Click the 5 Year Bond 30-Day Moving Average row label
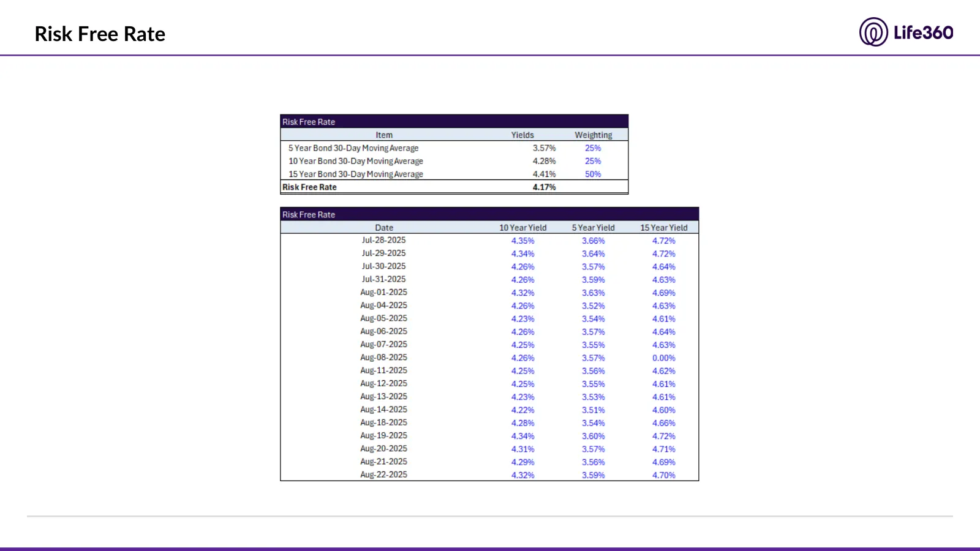Viewport: 980px width, 551px height. click(353, 148)
